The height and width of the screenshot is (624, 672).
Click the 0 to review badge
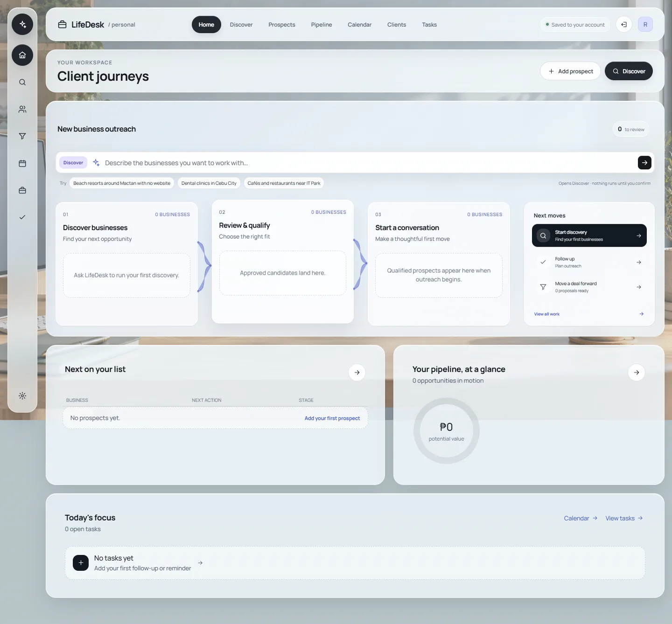pyautogui.click(x=631, y=129)
